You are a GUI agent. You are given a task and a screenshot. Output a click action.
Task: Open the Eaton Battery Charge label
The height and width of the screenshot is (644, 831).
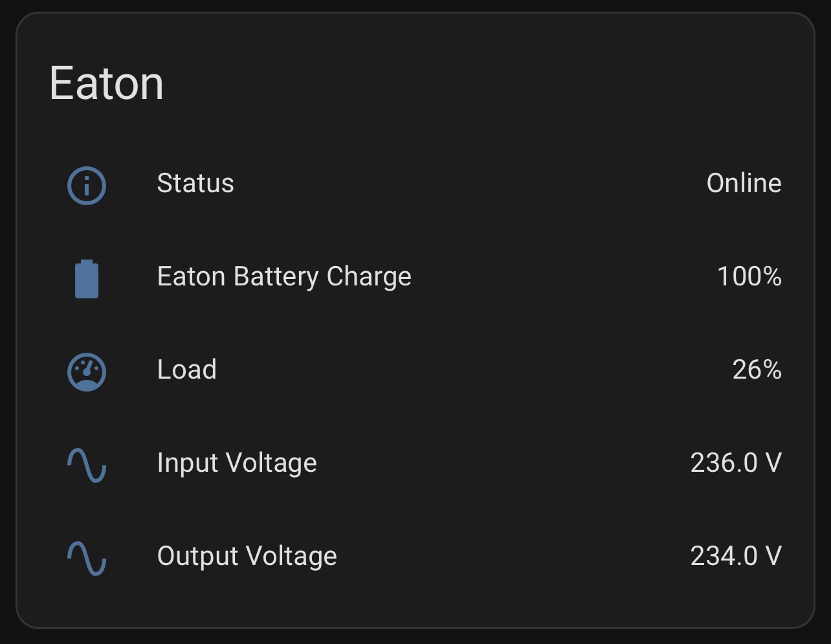[x=284, y=277]
